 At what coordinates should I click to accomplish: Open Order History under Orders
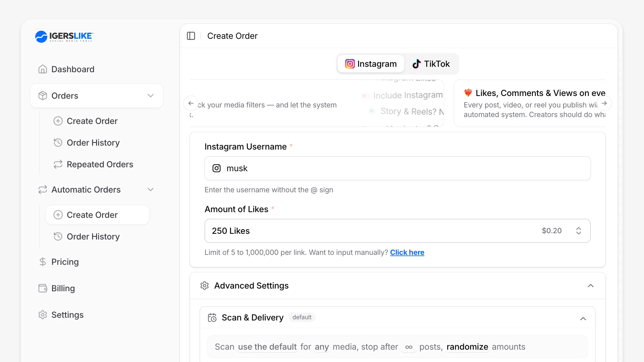98,143
